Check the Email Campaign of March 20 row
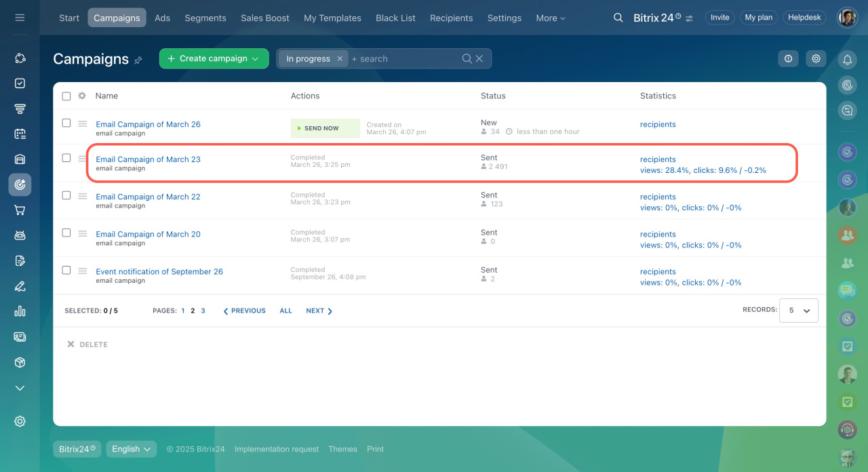868x472 pixels. 66,233
